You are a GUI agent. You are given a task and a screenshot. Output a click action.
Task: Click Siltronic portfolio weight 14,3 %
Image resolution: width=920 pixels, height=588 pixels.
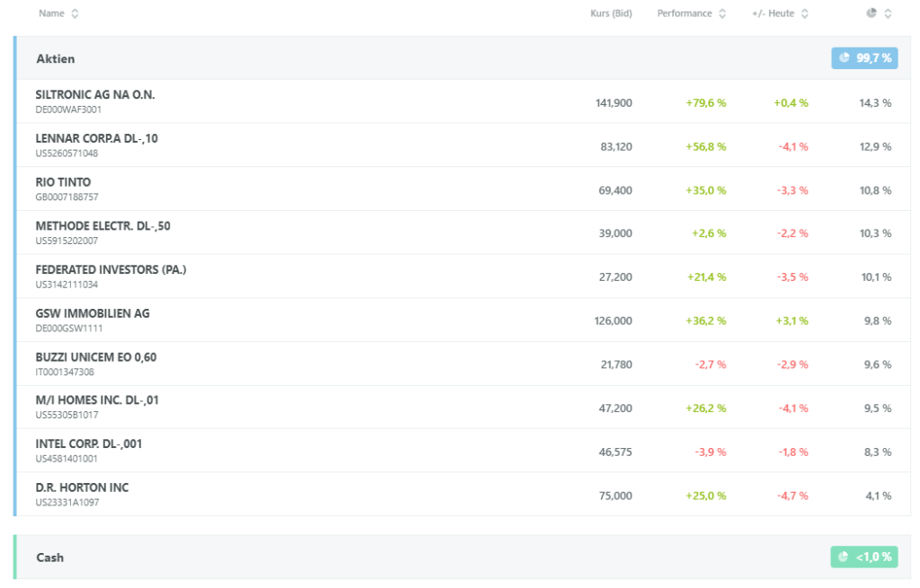point(875,103)
